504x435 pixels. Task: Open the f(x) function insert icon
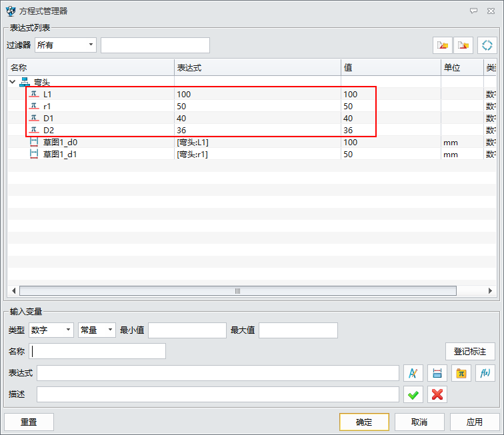(x=485, y=373)
